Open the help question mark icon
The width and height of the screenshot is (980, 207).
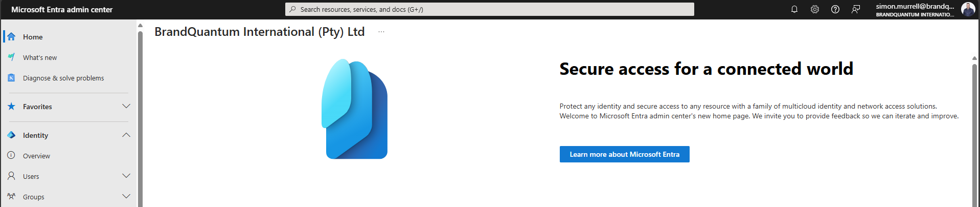(835, 9)
